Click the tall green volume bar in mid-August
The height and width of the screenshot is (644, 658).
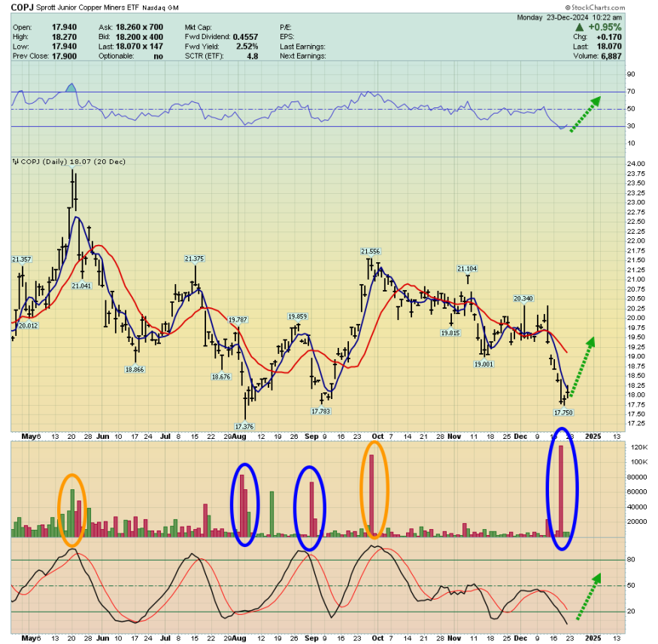click(272, 515)
